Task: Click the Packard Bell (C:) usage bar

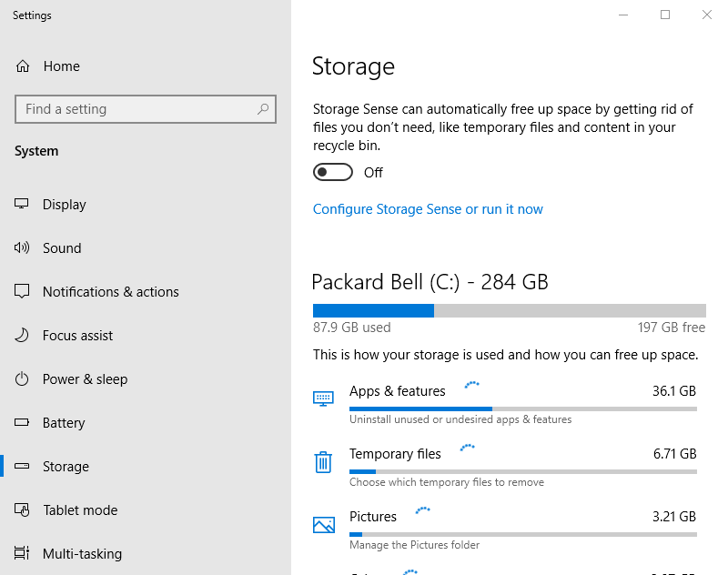Action: (x=510, y=310)
